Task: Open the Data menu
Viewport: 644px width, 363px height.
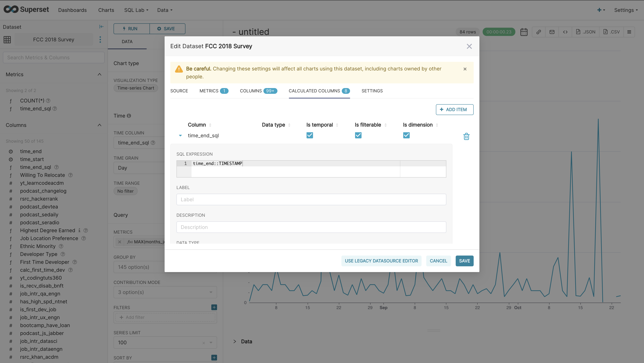Action: 165,10
